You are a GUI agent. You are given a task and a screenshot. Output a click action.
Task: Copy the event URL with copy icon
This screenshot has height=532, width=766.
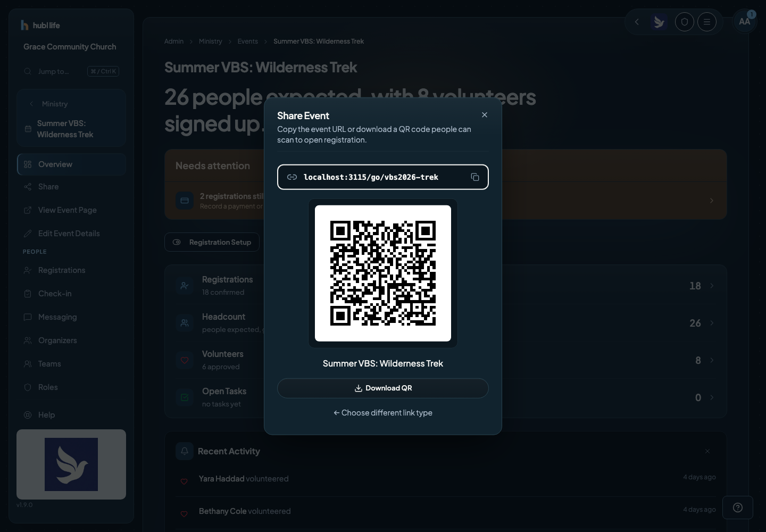coord(475,177)
